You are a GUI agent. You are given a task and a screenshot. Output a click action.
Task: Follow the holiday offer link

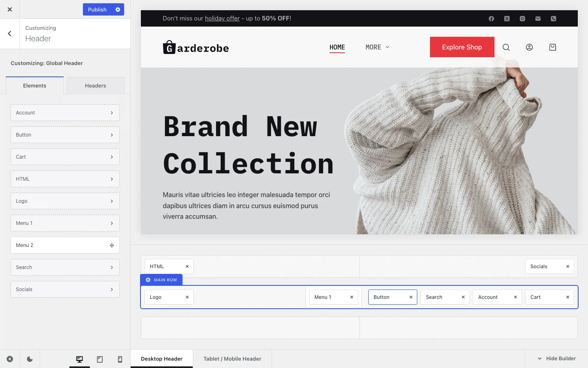[222, 18]
